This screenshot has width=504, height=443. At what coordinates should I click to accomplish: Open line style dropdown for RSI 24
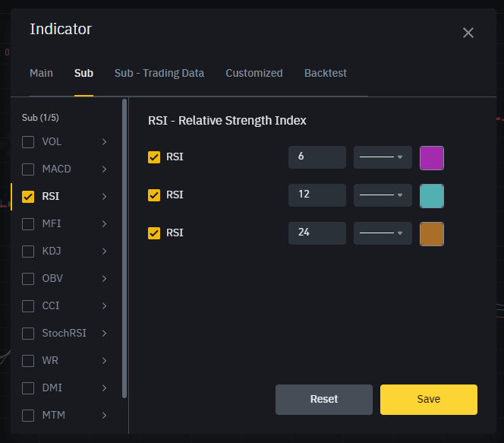(383, 233)
